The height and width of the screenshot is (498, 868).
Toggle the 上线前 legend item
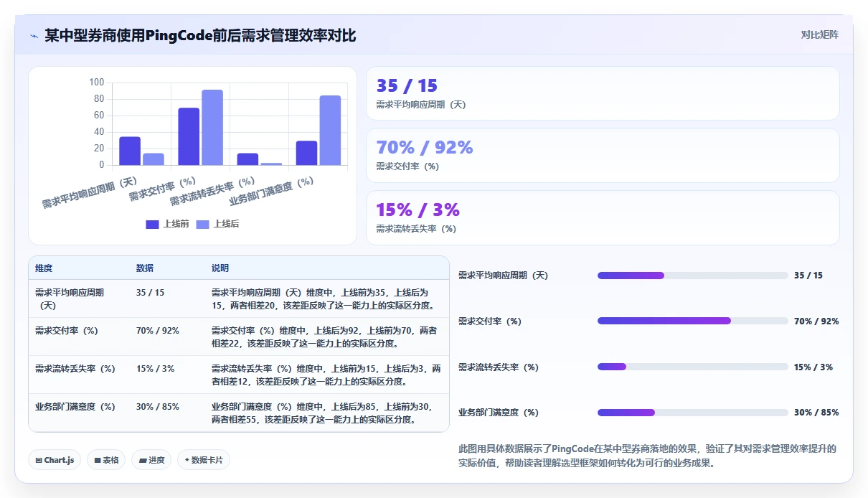(x=167, y=224)
